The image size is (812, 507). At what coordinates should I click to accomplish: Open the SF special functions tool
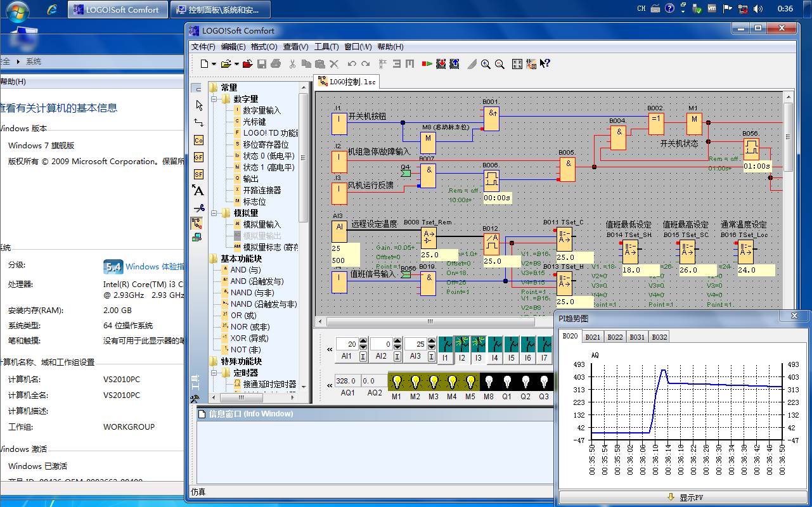point(198,174)
